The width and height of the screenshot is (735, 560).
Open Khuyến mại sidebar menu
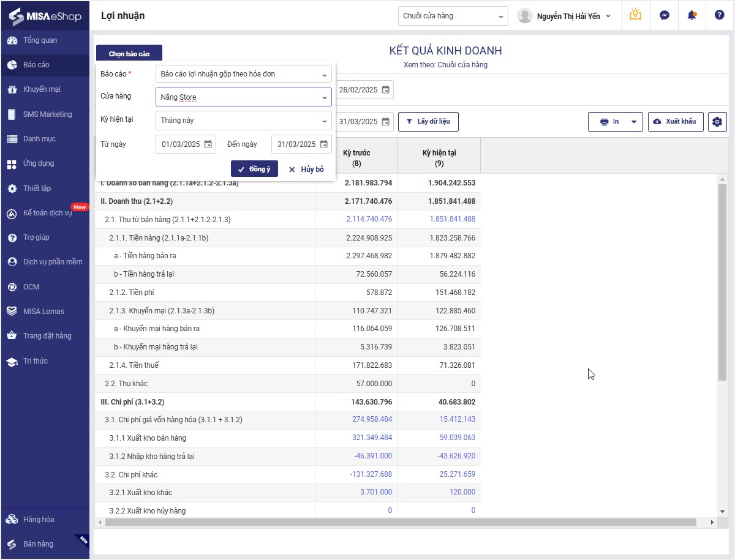[42, 89]
